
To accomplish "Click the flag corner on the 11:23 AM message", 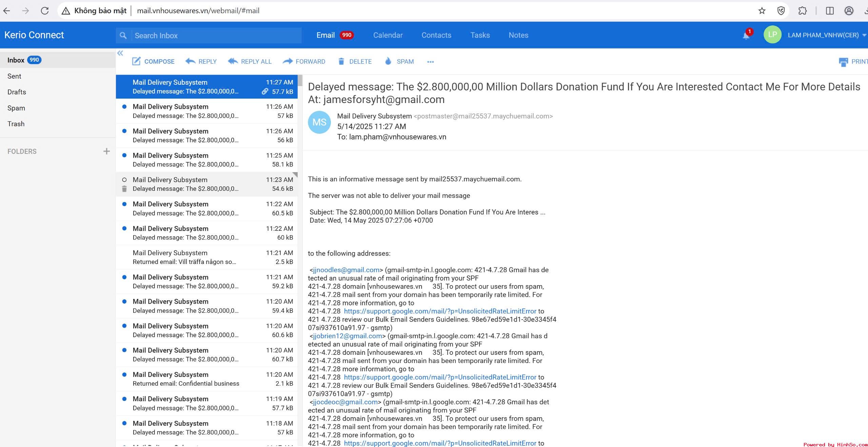I will [x=295, y=175].
